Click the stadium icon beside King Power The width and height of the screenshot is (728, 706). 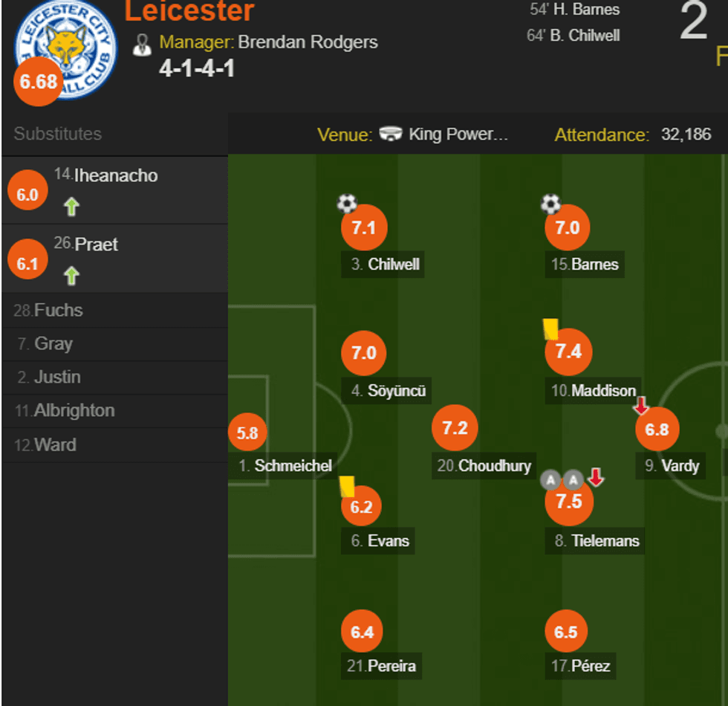coord(391,134)
